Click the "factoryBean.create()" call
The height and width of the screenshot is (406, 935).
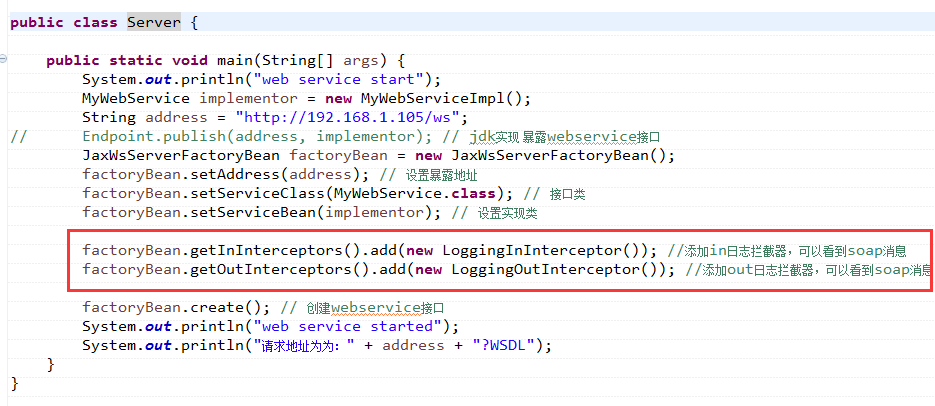[x=172, y=308]
